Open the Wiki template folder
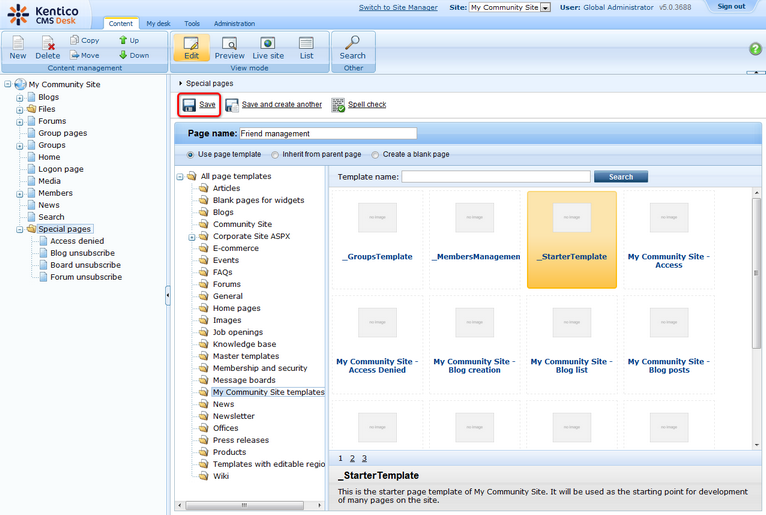The image size is (766, 515). [221, 476]
